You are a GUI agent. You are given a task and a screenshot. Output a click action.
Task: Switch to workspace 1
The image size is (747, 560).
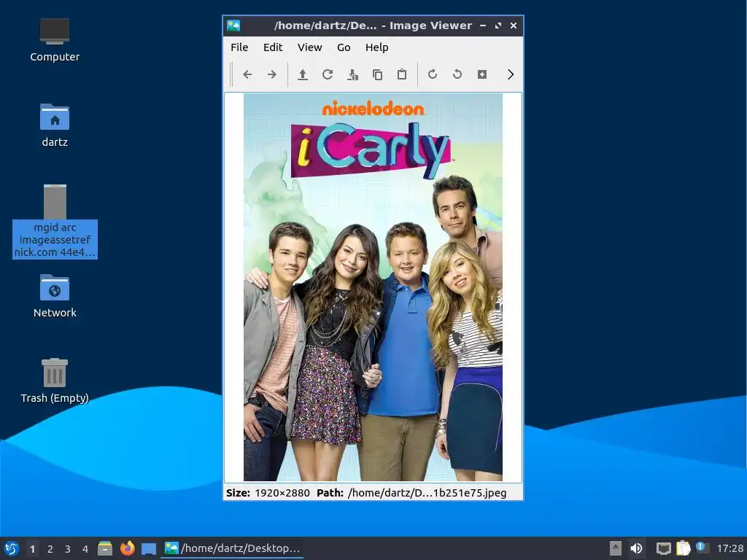[32, 549]
